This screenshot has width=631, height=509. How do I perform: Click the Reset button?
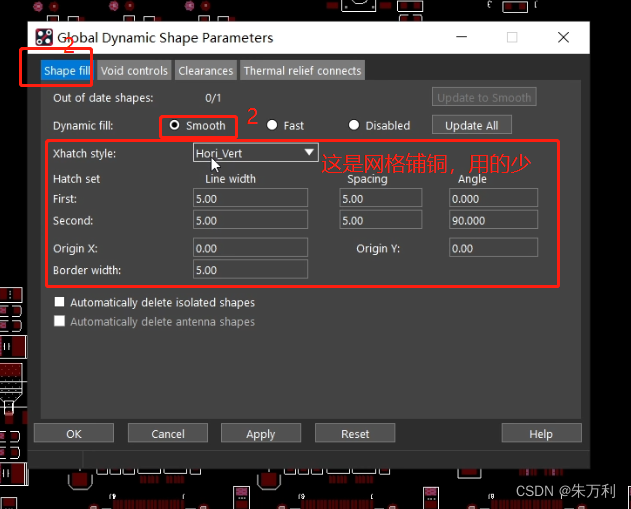[355, 434]
